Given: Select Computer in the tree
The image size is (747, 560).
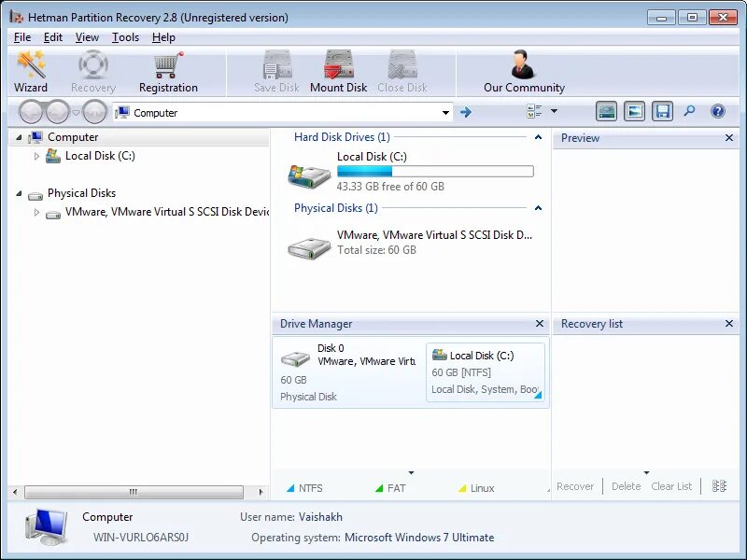Looking at the screenshot, I should (x=73, y=137).
